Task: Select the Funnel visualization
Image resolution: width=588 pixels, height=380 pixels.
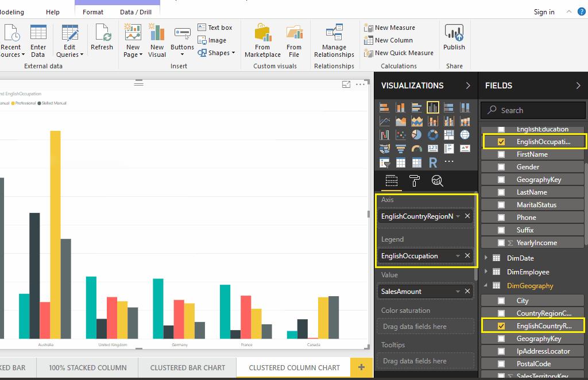Action: point(400,149)
